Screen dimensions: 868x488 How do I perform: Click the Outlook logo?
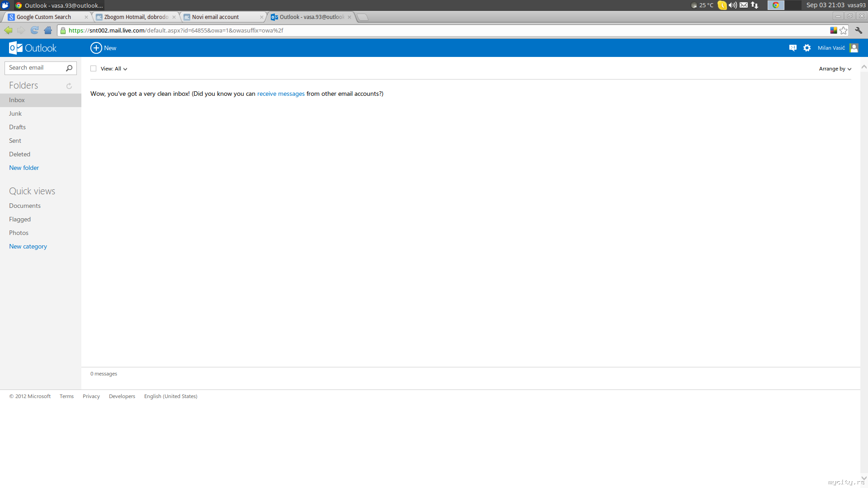[33, 48]
